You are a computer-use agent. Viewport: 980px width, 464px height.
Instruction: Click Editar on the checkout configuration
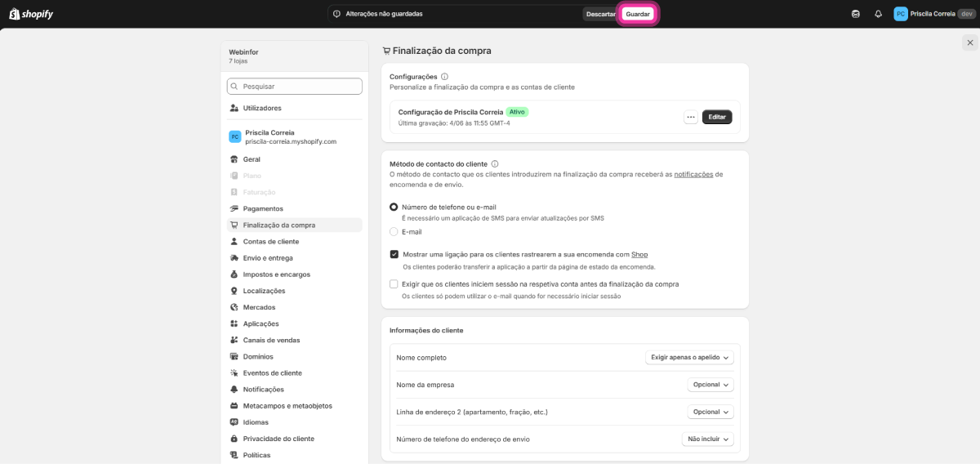(x=717, y=117)
